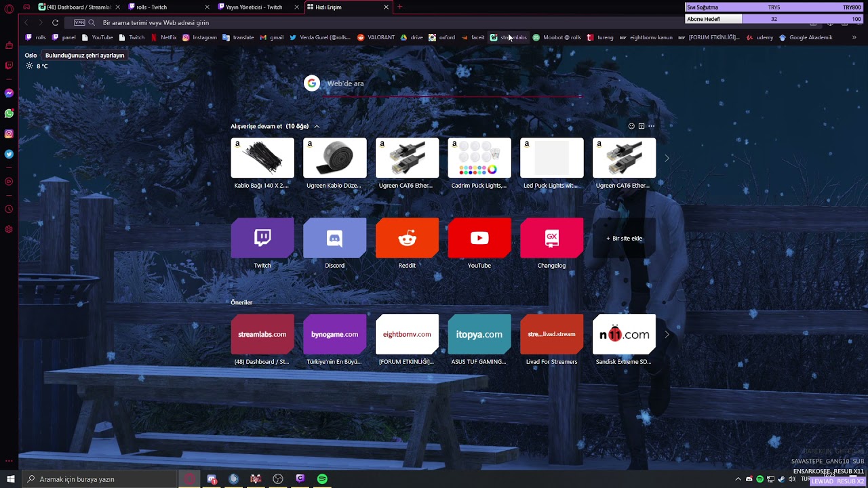The width and height of the screenshot is (868, 488).
Task: Open the faceit bookmark
Action: tap(473, 37)
